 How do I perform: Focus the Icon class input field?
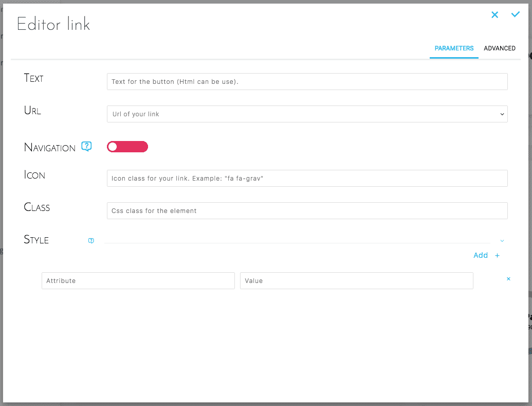point(307,179)
